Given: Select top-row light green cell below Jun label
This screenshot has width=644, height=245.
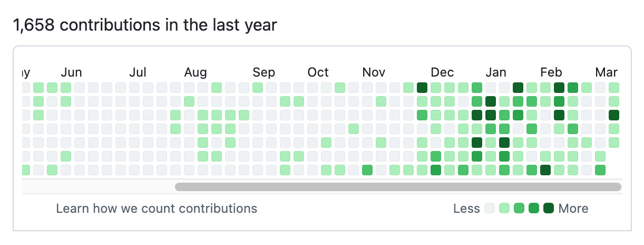Looking at the screenshot, I should pos(66,87).
